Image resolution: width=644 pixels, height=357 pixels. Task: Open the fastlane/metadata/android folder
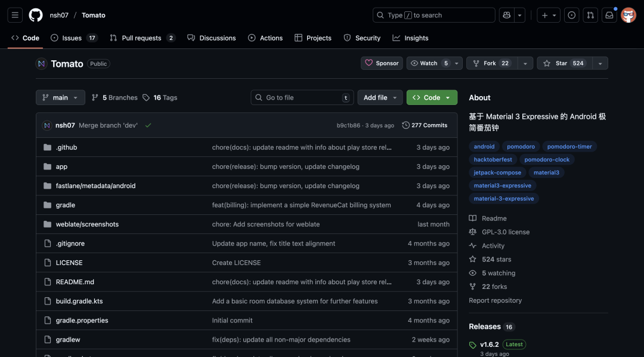point(95,186)
